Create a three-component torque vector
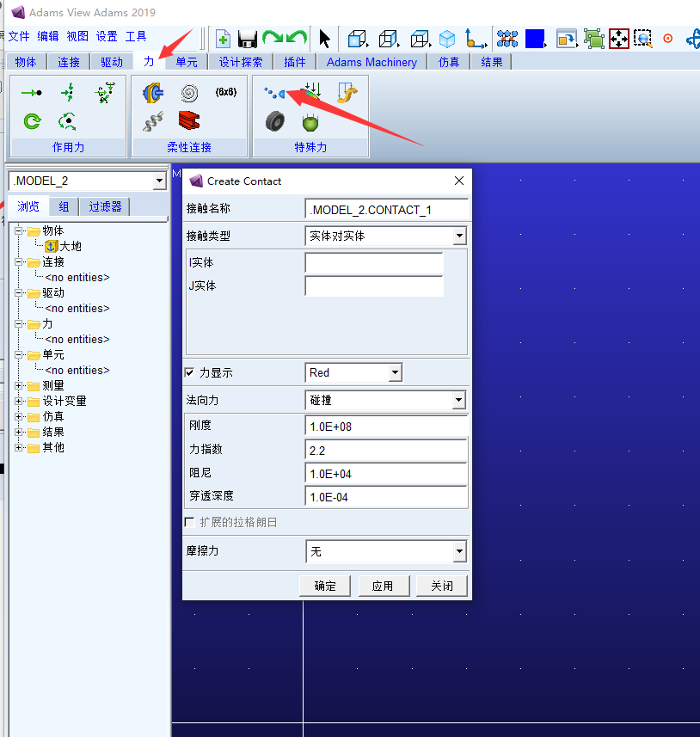Screen dimensions: 700x737 (x=68, y=121)
